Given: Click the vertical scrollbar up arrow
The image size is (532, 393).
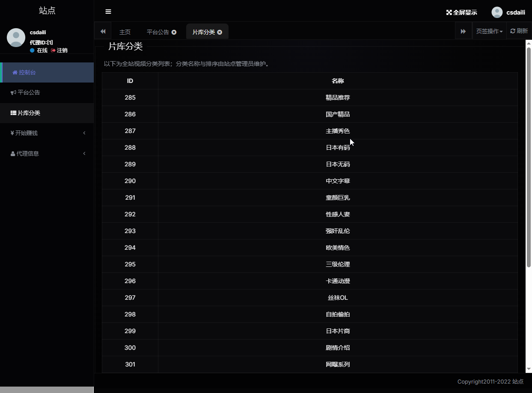Looking at the screenshot, I should (x=529, y=43).
